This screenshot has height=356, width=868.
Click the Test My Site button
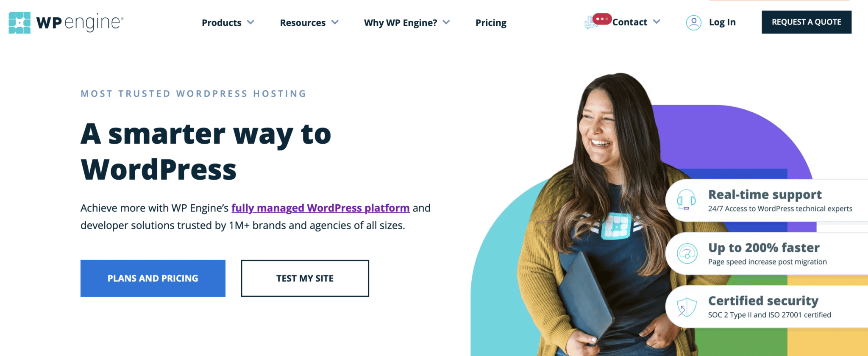[x=305, y=278]
